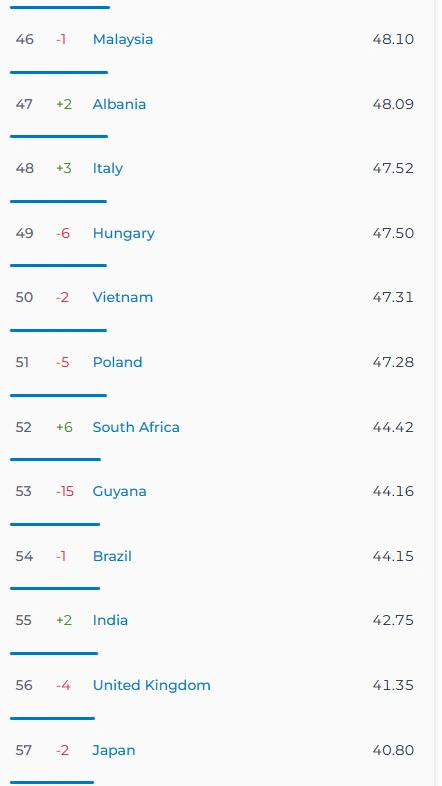This screenshot has width=442, height=786.
Task: Open the United Kingdom link
Action: point(151,685)
